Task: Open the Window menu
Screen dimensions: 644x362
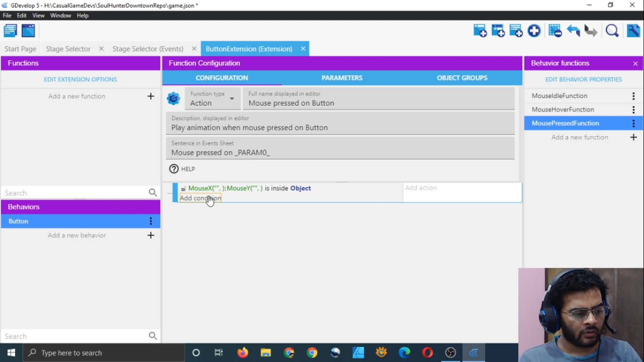Action: click(61, 16)
